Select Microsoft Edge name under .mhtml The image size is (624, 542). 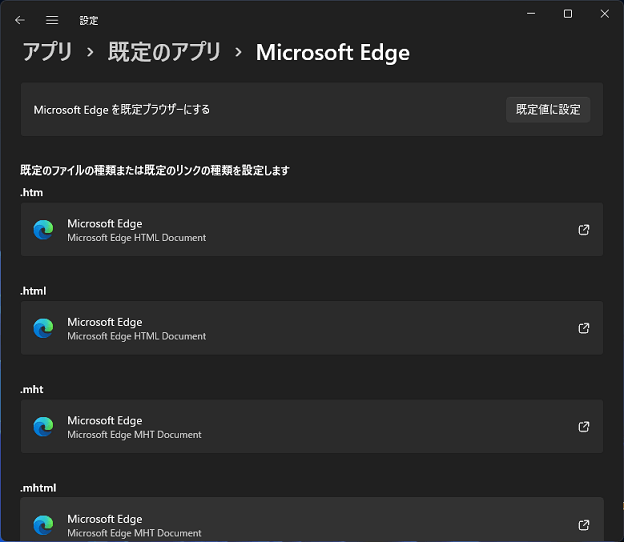click(105, 519)
